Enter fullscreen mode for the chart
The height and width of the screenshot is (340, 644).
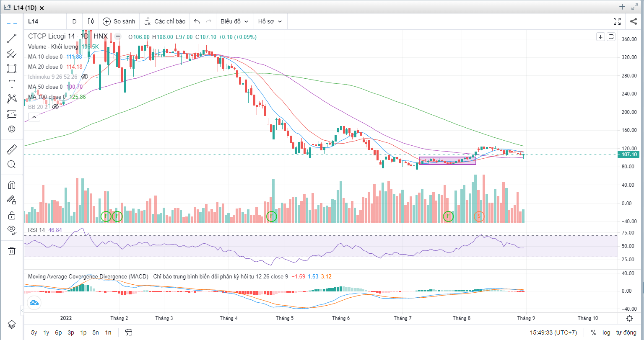617,21
